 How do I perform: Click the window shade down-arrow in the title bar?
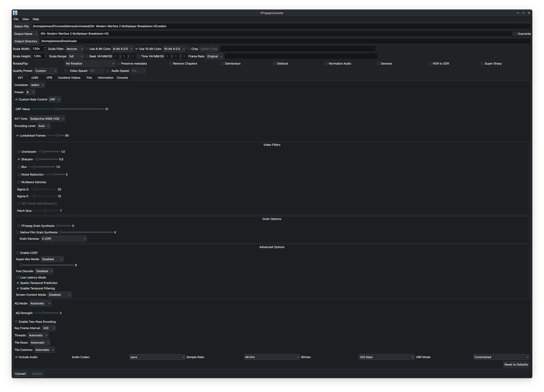click(518, 13)
